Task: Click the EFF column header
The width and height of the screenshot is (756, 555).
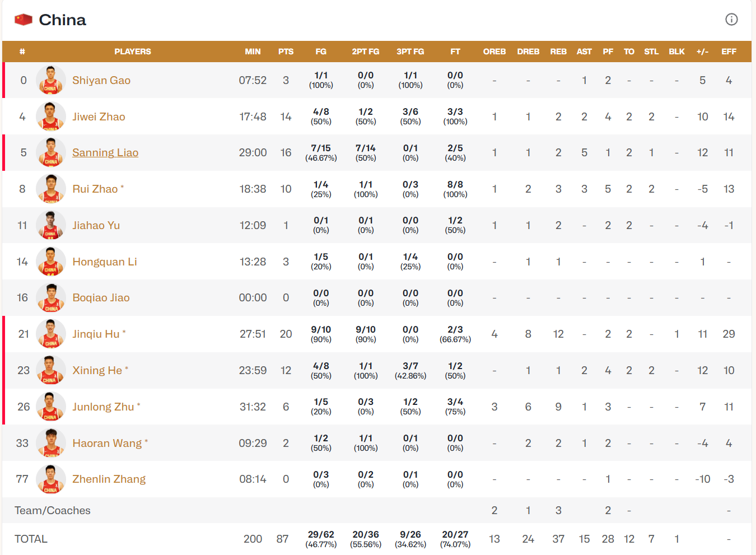Action: click(x=729, y=52)
